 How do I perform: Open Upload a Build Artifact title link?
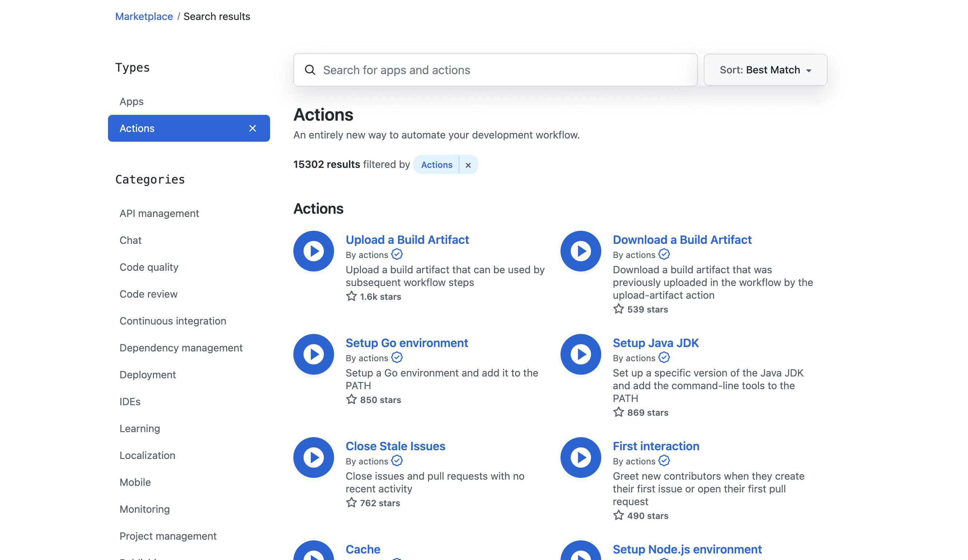(407, 240)
